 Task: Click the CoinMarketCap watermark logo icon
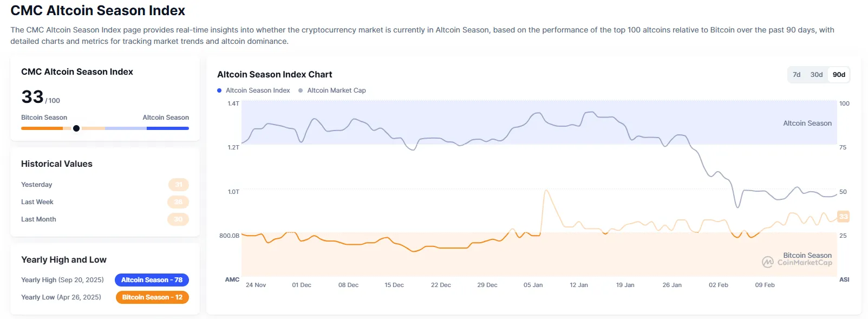(x=768, y=262)
